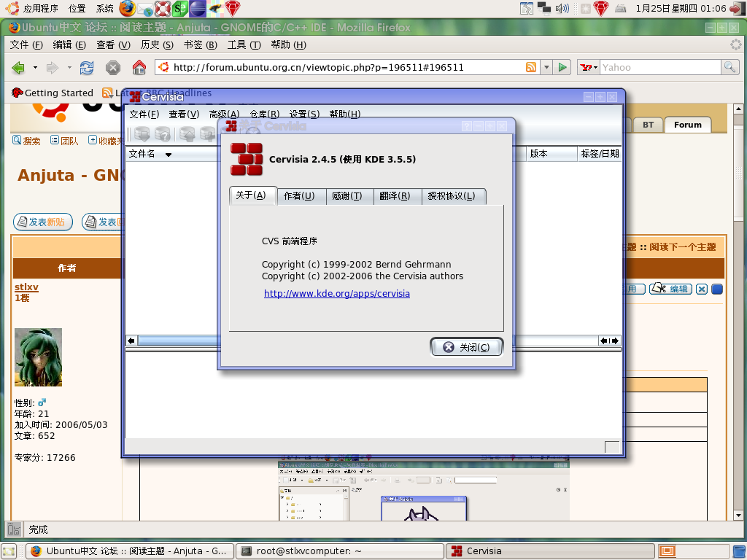Click the Firefox page vertical scrollbar down arrow
The height and width of the screenshot is (560, 747).
point(738,516)
